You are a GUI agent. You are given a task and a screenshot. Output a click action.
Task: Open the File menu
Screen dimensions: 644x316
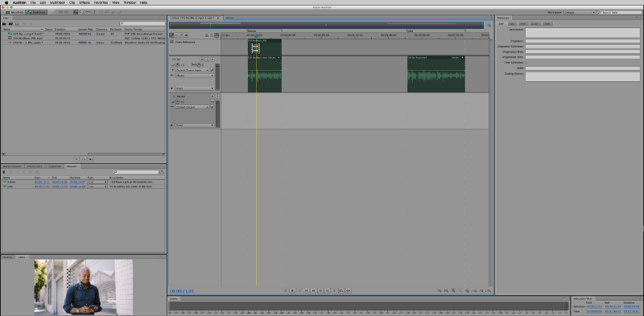point(33,2)
